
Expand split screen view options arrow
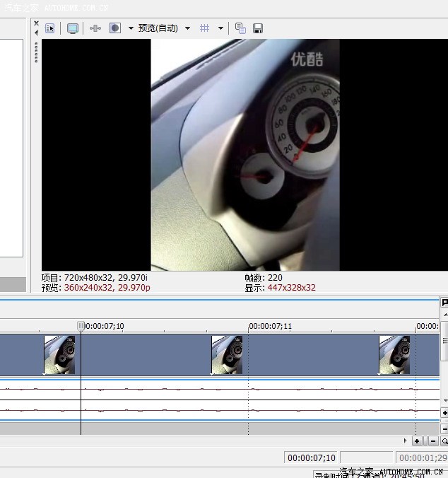click(x=131, y=28)
